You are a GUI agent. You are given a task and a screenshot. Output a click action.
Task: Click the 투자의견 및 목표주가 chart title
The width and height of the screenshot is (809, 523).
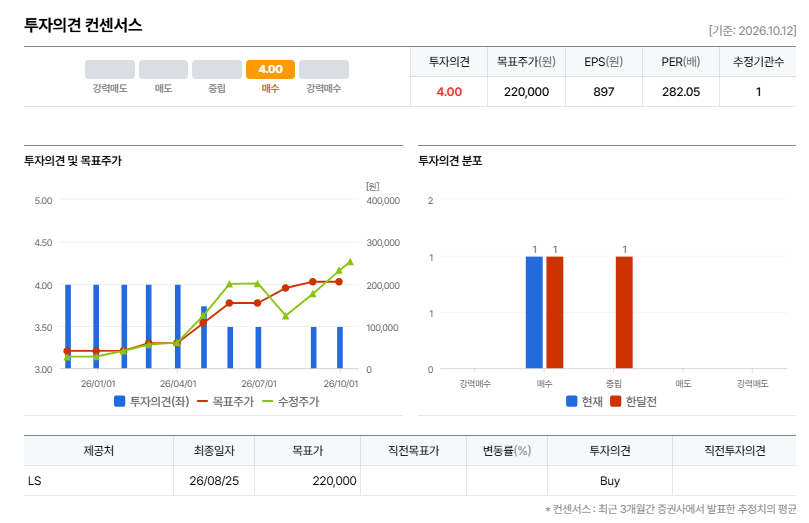[x=73, y=161]
